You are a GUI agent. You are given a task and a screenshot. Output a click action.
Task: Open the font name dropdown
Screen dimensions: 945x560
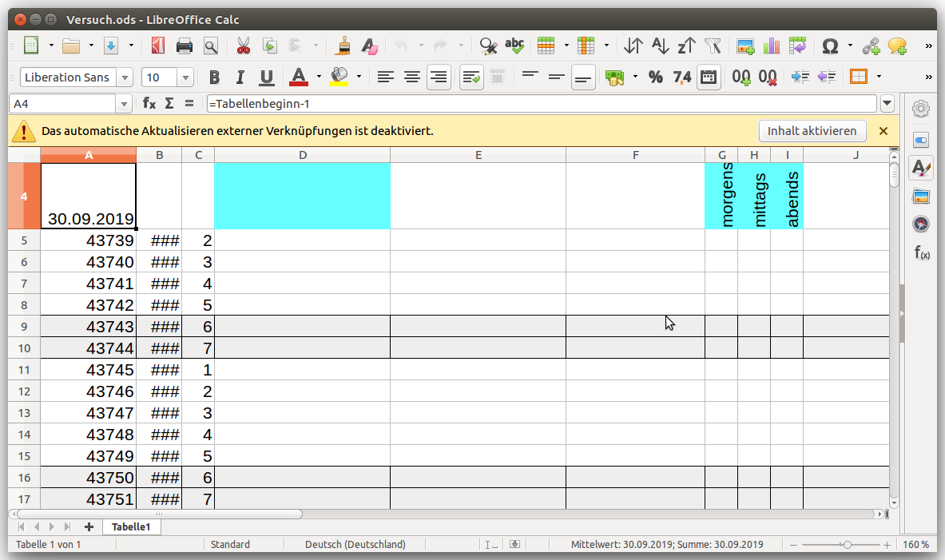pos(125,77)
